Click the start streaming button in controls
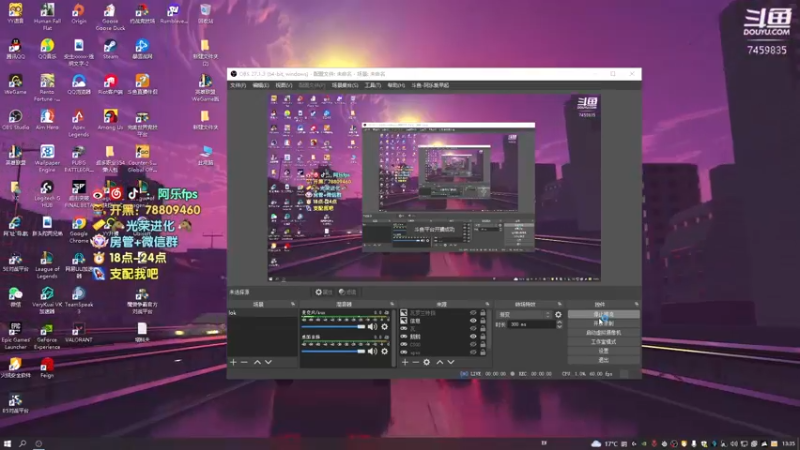800x450 pixels. (604, 314)
